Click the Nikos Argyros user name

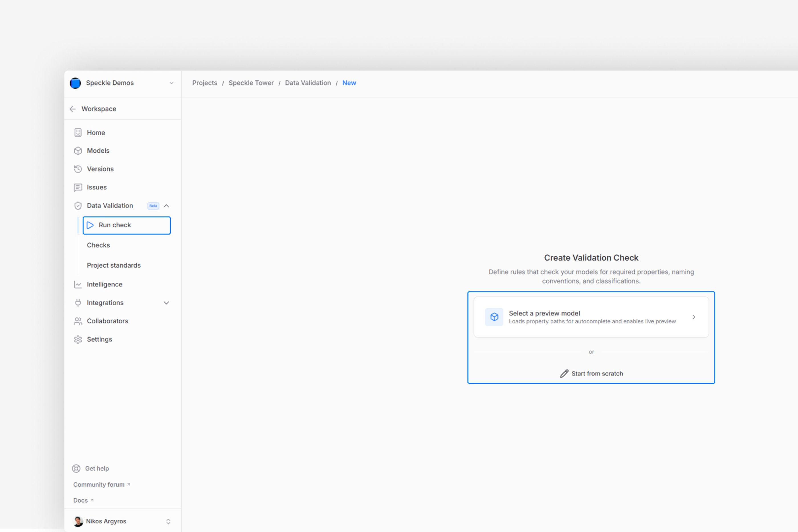[106, 521]
